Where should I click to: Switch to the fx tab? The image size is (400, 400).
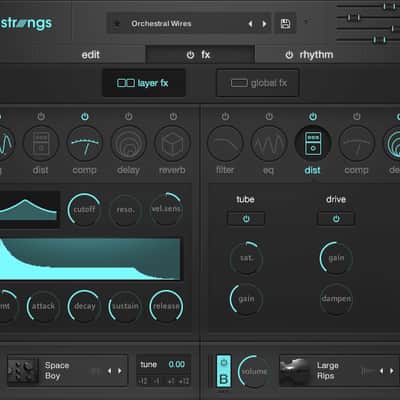[200, 55]
